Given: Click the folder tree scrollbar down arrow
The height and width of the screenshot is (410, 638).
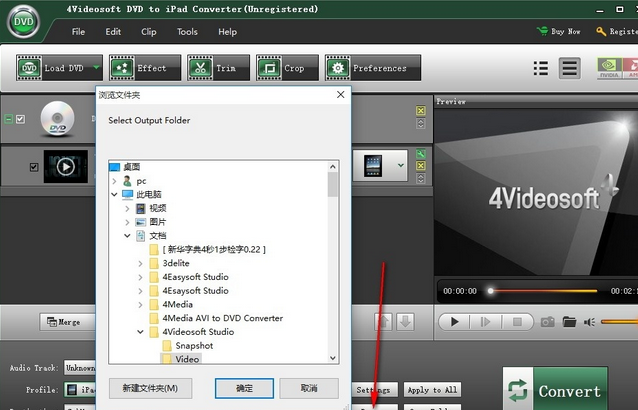Looking at the screenshot, I should (x=333, y=358).
